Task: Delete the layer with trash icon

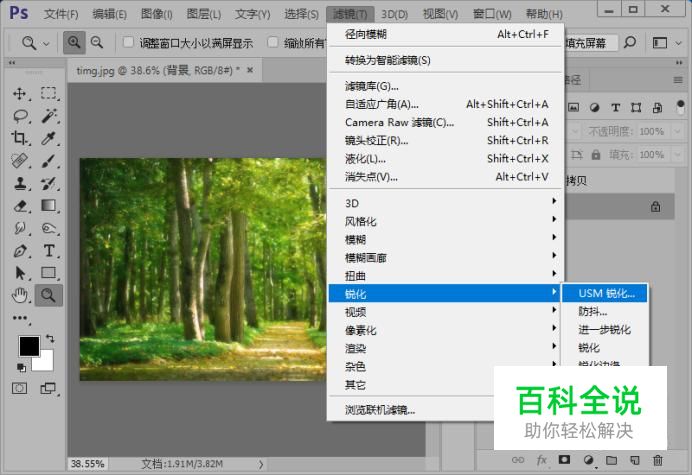Action: [x=658, y=460]
